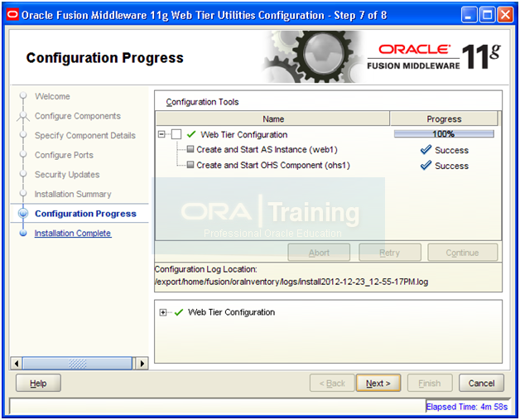Select the Installation Summary step

tap(73, 194)
